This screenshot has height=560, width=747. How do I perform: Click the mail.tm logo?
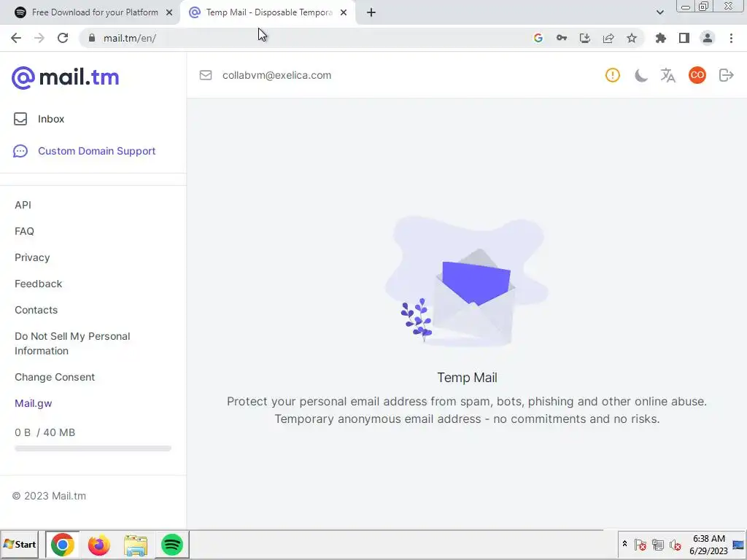[65, 77]
